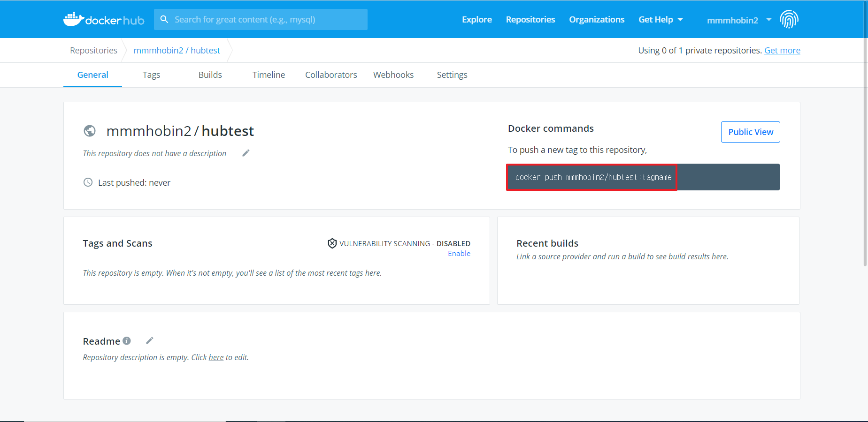
Task: Click the page vertical scrollbar
Action: 865,134
